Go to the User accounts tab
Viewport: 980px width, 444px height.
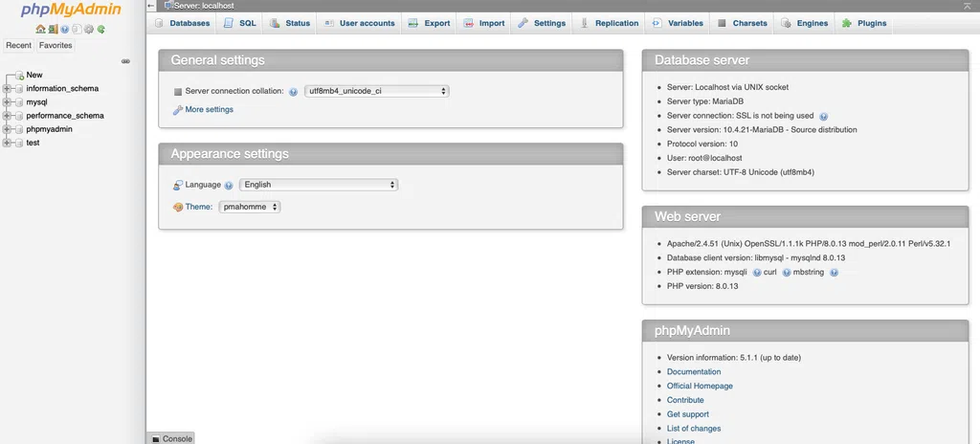360,23
